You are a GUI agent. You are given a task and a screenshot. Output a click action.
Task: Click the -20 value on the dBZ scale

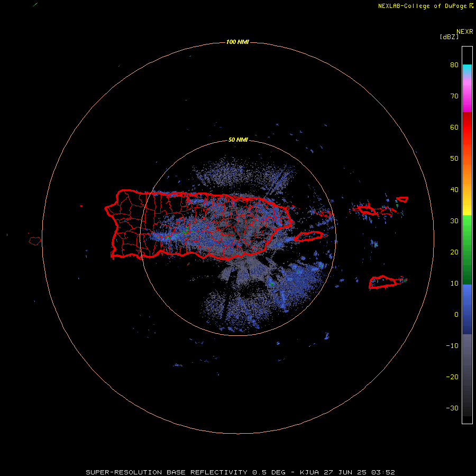(452, 377)
